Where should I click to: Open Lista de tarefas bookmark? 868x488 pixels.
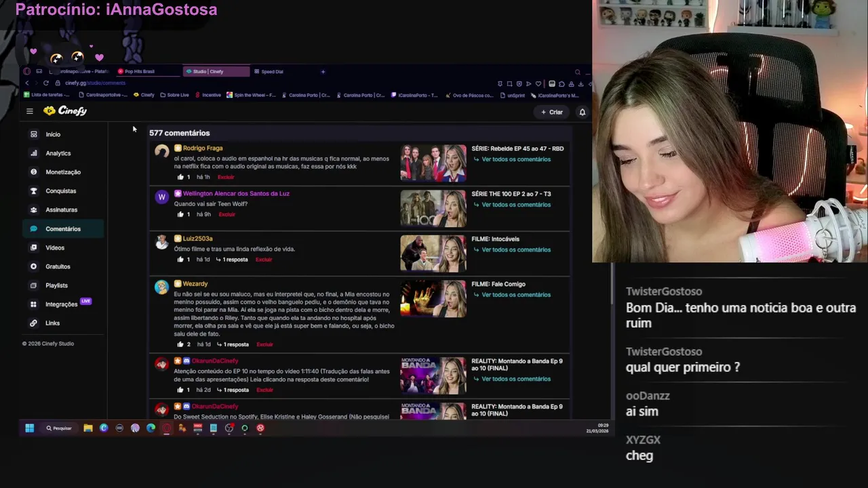[47, 95]
